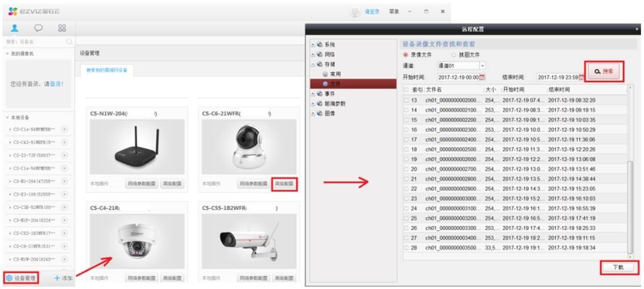Viewport: 644px width, 289px height.
Task: Click the 搜索 search button
Action: (x=603, y=71)
